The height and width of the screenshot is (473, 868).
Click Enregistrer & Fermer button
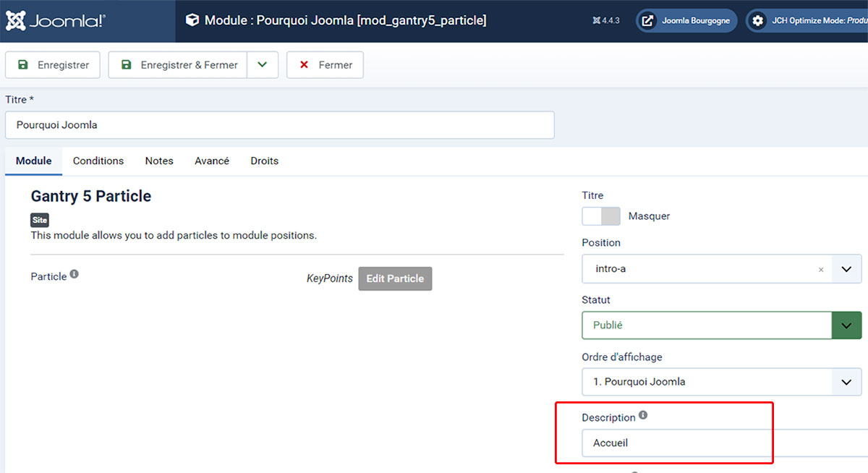(x=178, y=65)
